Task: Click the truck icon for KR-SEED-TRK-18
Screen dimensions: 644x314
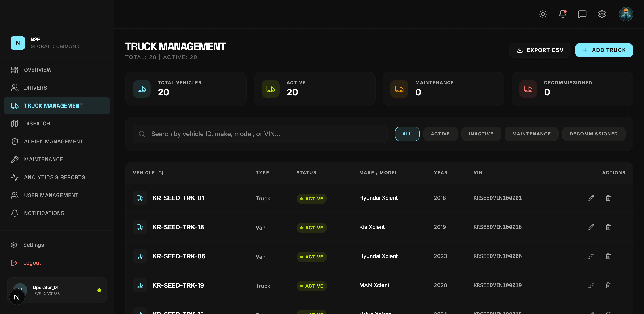Action: tap(140, 227)
